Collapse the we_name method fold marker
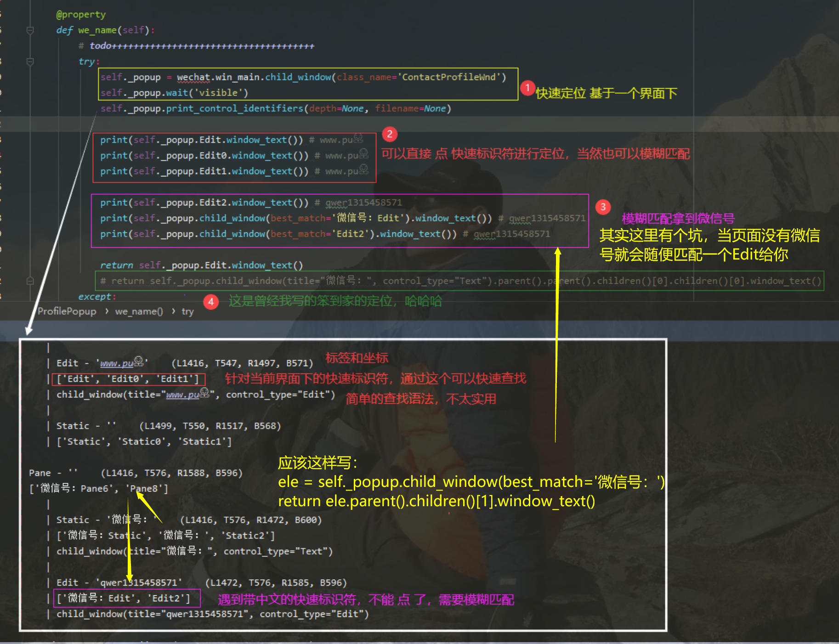839x644 pixels. (x=30, y=30)
